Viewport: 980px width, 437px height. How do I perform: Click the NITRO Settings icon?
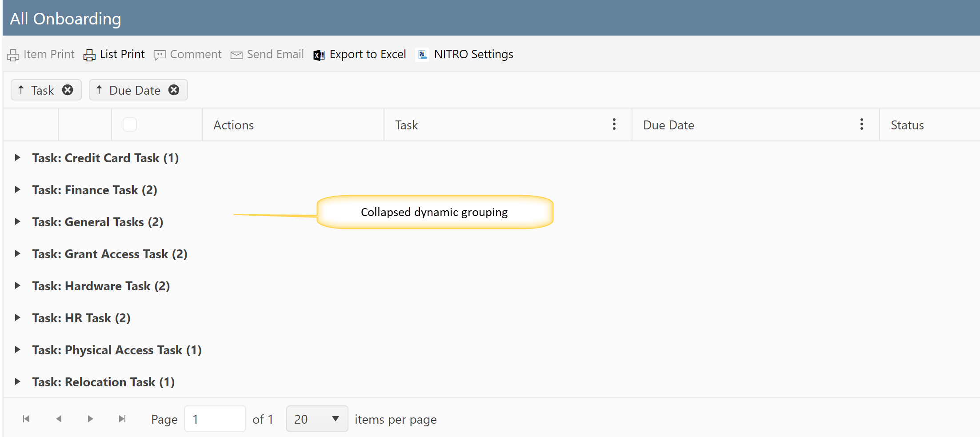point(422,54)
